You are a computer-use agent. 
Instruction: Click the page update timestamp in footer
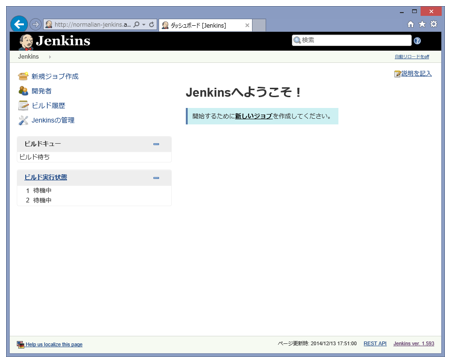(x=317, y=343)
